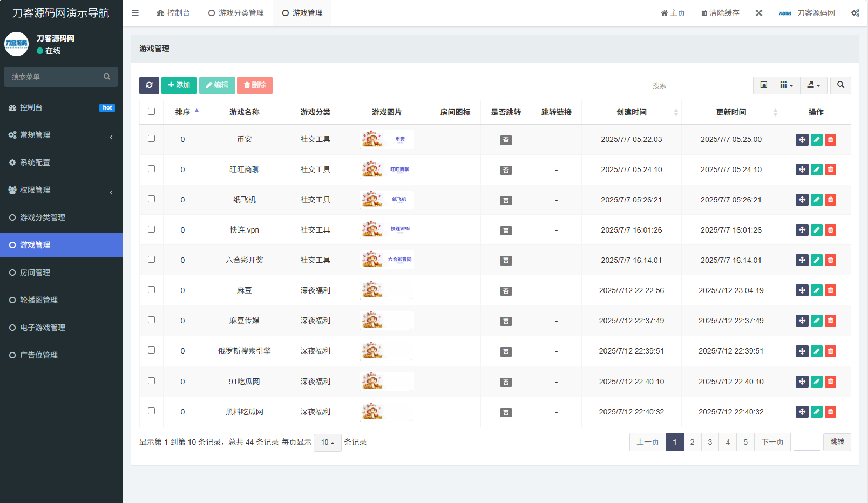Check the checkbox for 纸飞机 row

point(151,199)
